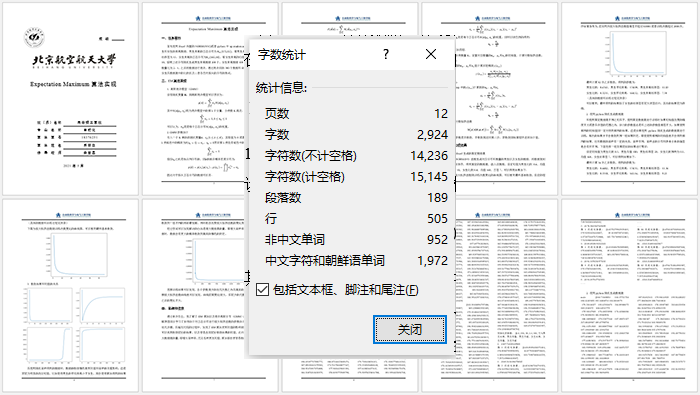Close the 字数统计 dialog with X icon
Image resolution: width=700 pixels, height=395 pixels.
pos(431,54)
